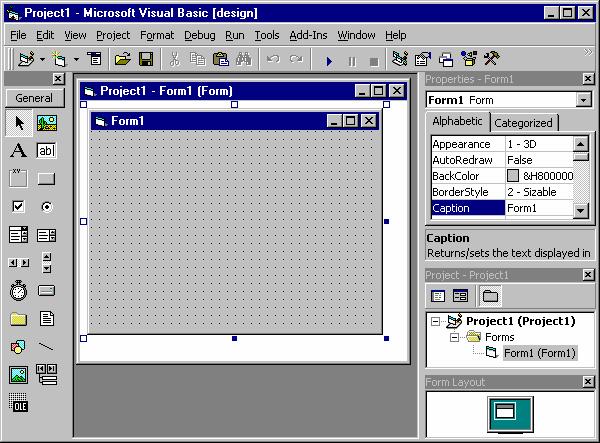Select the OptionButton control tool
The image size is (600, 443).
pyautogui.click(x=47, y=207)
